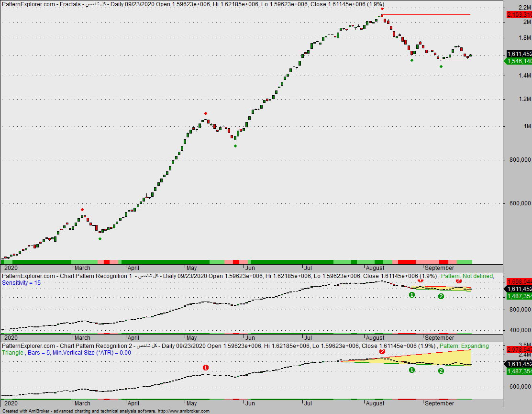Click the red 2,103,310 resistance price label
Screen dimensions: 532x414
coord(519,15)
